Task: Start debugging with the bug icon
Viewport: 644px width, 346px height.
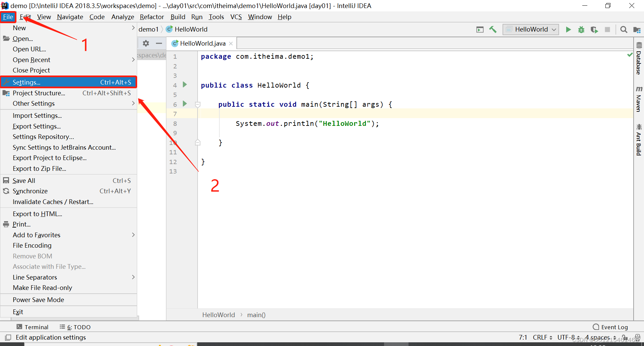Action: [581, 30]
